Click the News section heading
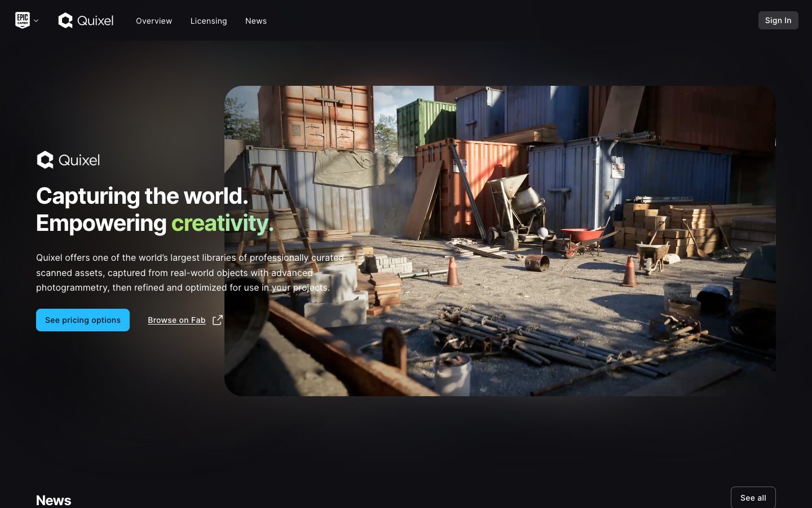The width and height of the screenshot is (812, 508). click(54, 500)
